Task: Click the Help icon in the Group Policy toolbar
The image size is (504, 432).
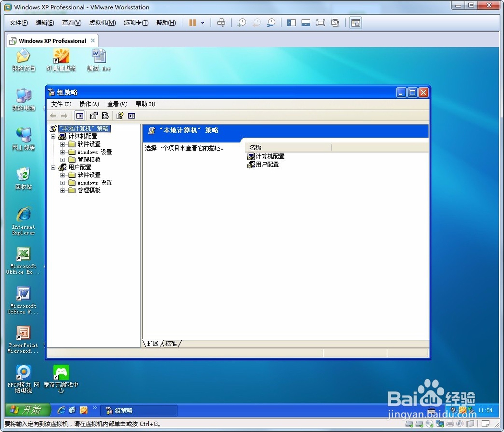Action: pos(120,116)
